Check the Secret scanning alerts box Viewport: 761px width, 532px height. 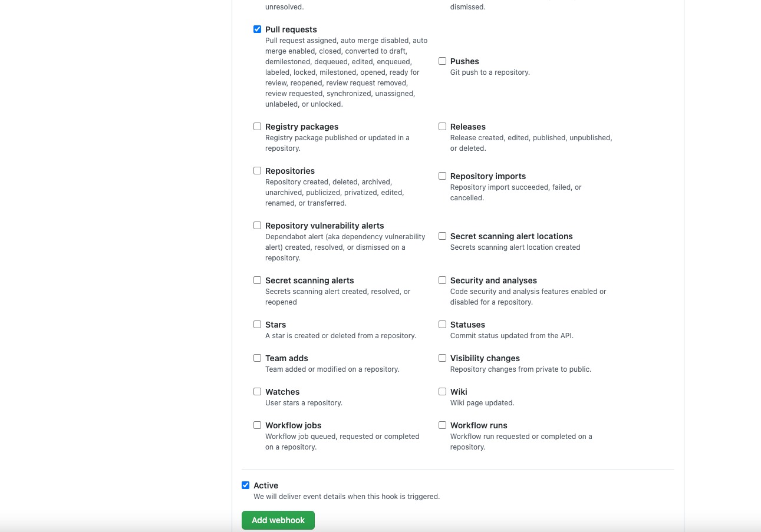257,280
